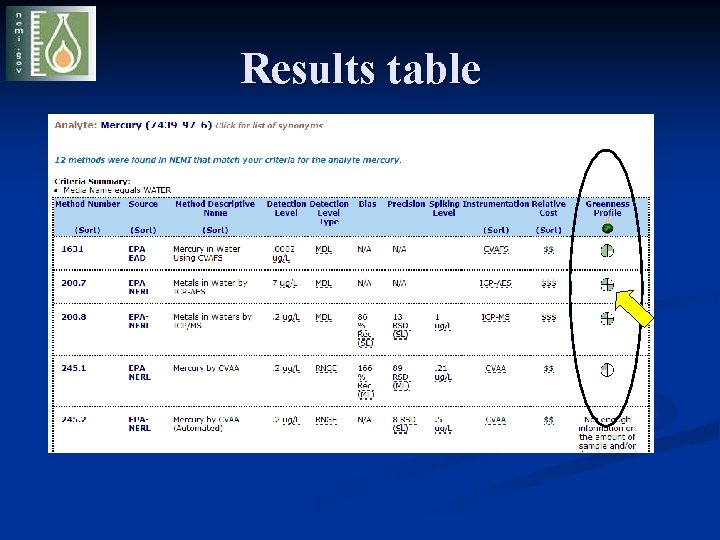The image size is (720, 540).
Task: Click EPA NERL source for method 200.7
Action: coord(138,287)
